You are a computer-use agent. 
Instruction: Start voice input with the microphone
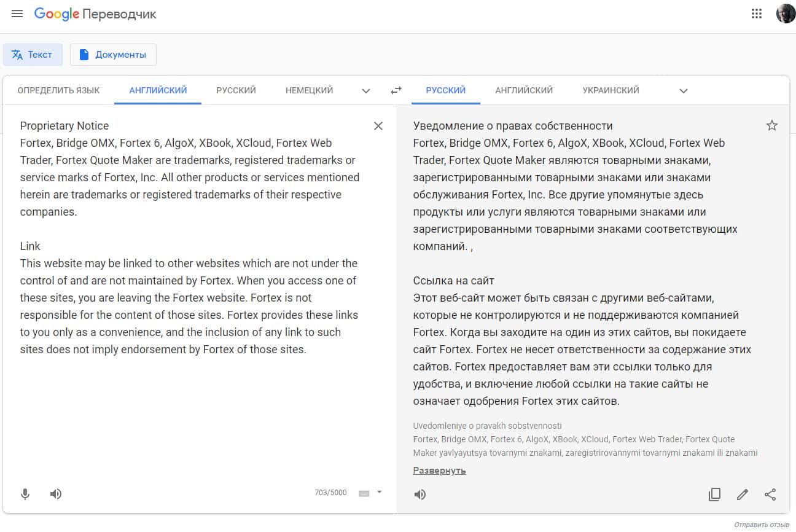25,494
